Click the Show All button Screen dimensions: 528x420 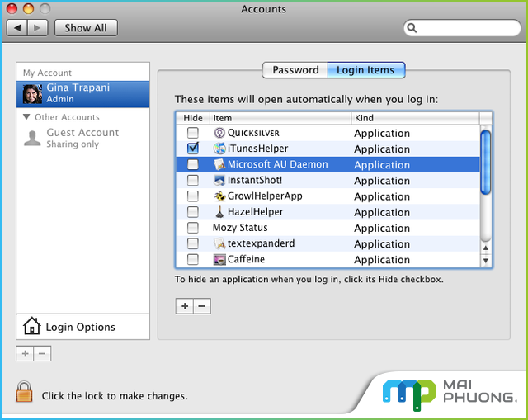pos(86,27)
